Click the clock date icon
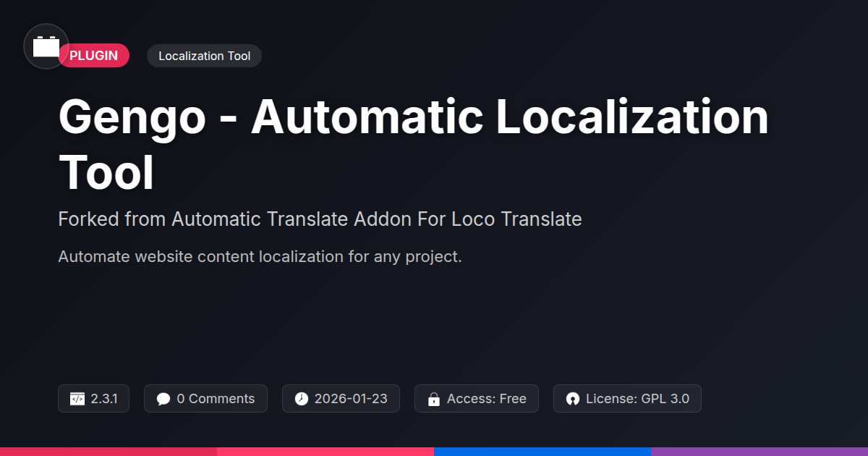The height and width of the screenshot is (456, 868). (x=302, y=399)
